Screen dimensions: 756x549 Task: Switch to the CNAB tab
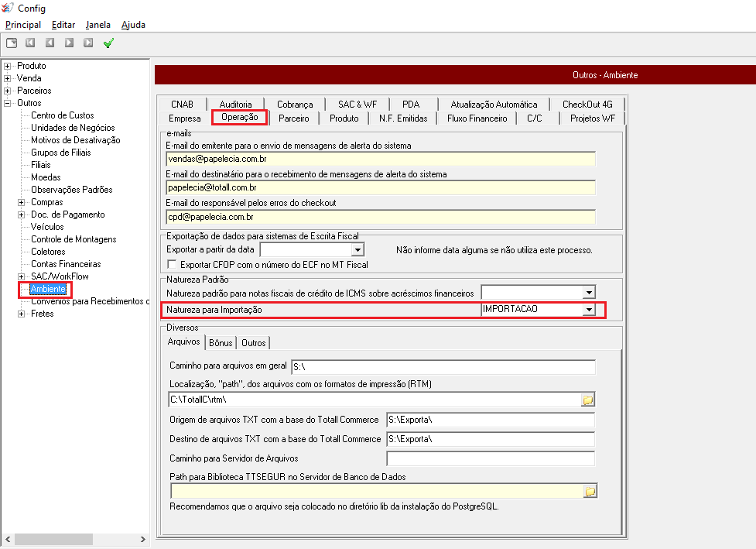[x=183, y=105]
